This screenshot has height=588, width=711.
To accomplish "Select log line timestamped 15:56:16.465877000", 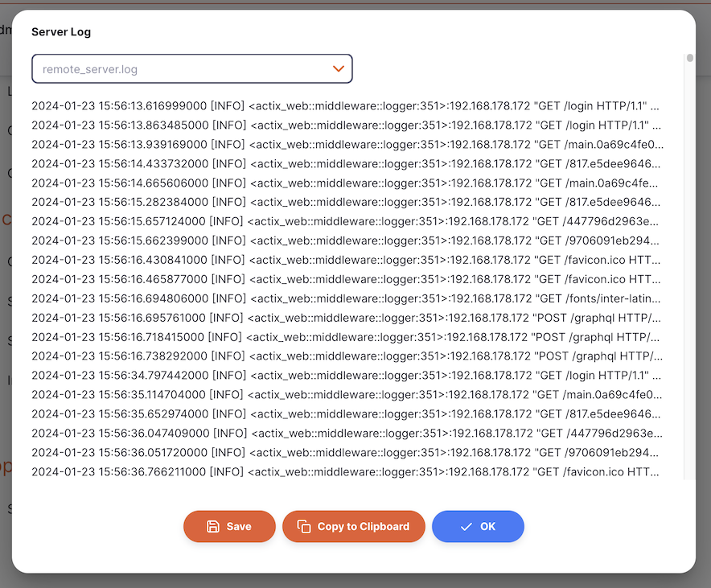I will 346,279.
